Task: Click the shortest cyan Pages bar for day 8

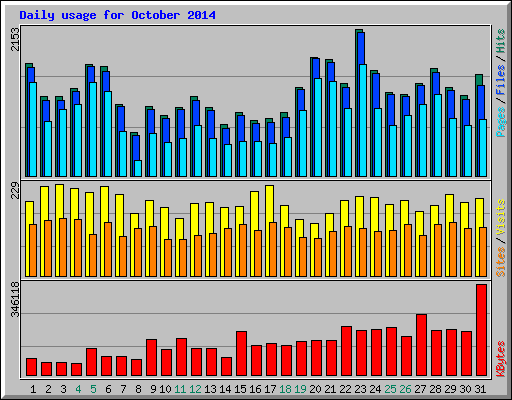Action: click(138, 168)
